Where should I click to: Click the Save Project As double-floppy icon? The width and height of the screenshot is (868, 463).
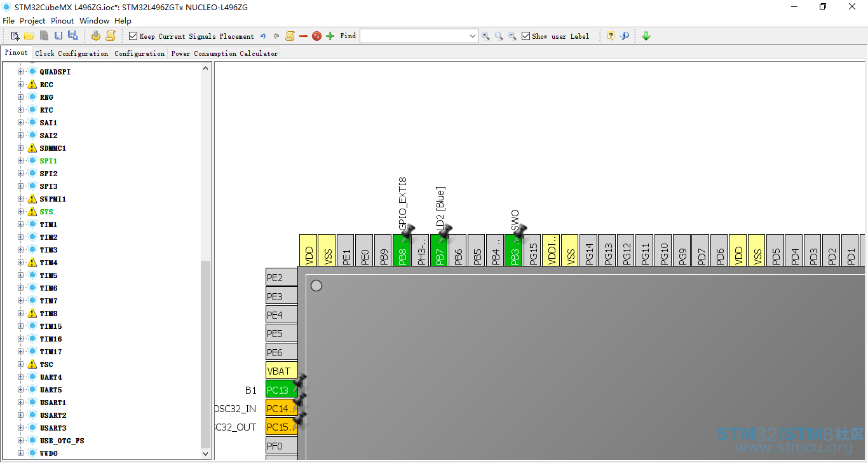[x=72, y=36]
